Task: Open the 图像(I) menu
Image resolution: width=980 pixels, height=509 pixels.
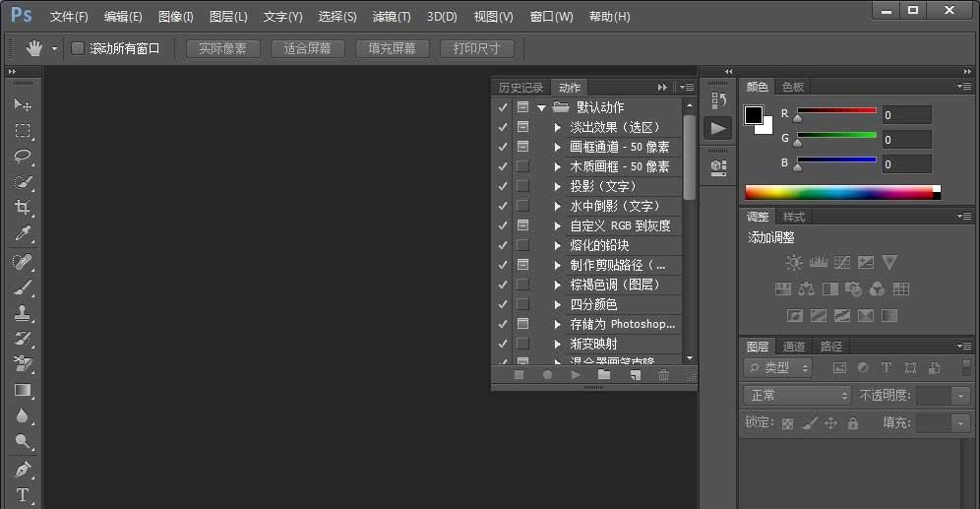Action: 175,17
